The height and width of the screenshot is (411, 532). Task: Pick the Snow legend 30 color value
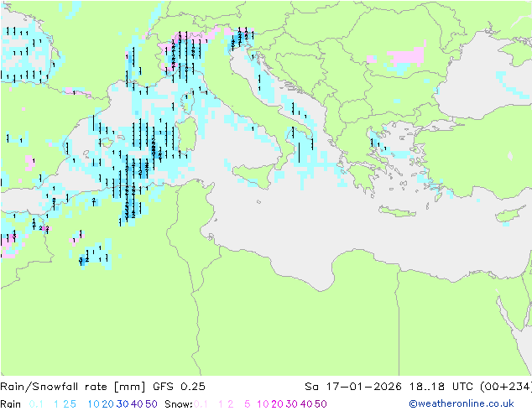point(291,404)
